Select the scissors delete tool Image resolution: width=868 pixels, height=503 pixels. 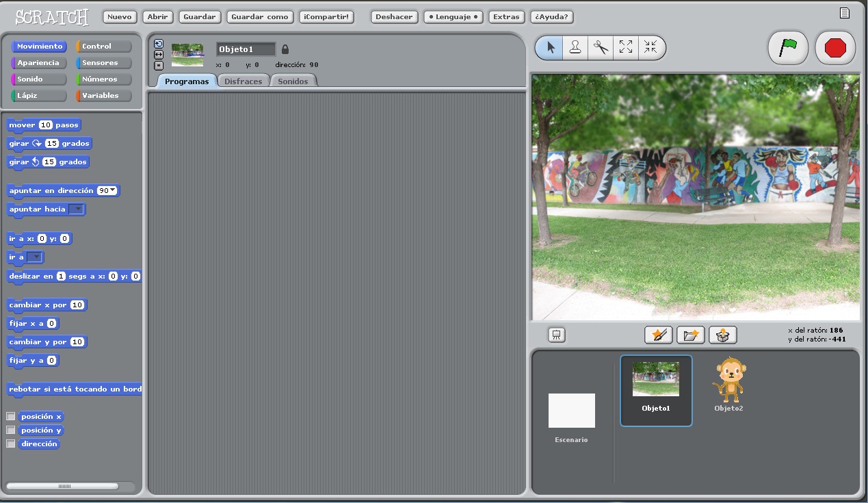[x=600, y=47]
